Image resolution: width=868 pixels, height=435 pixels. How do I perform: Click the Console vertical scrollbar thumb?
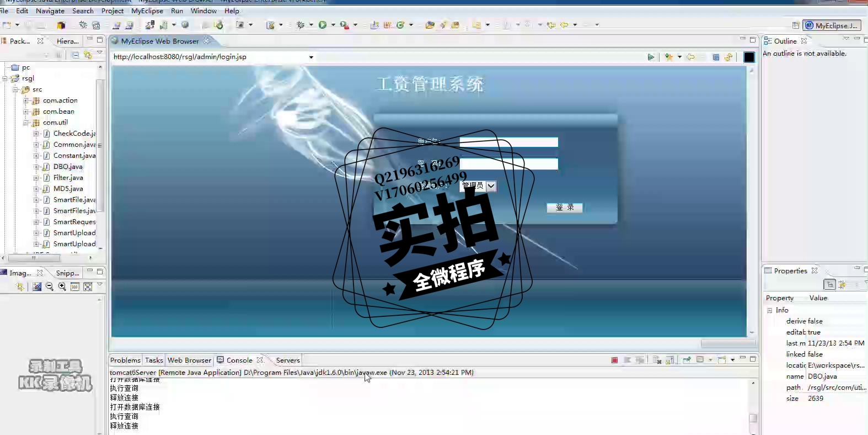(753, 418)
